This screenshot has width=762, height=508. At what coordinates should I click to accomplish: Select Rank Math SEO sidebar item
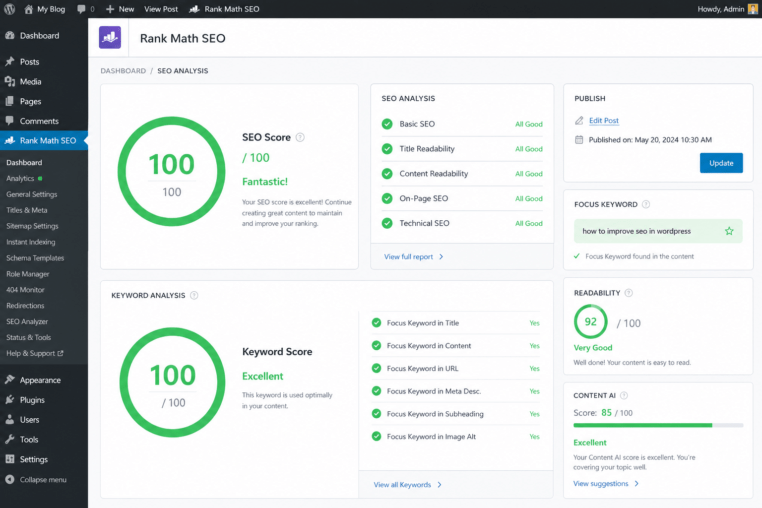[x=44, y=140]
